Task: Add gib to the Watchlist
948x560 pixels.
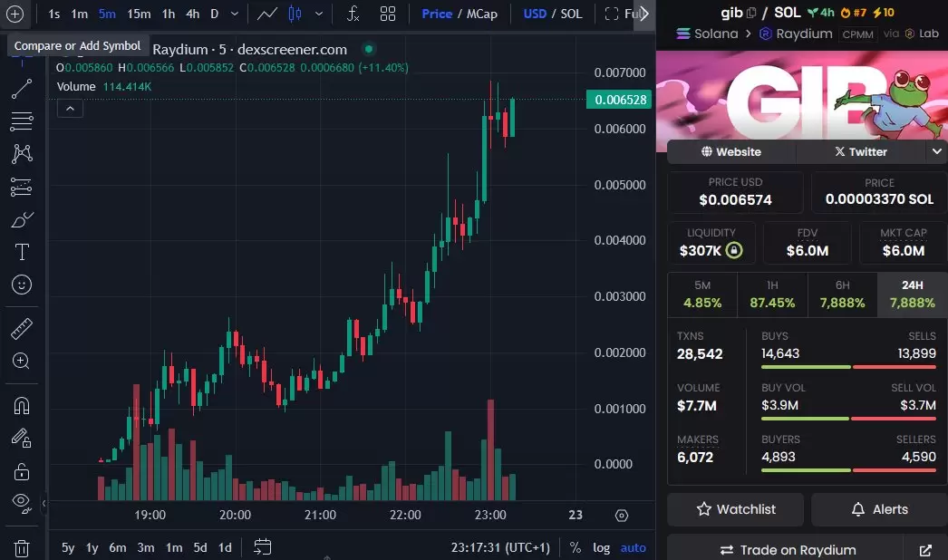Action: click(x=735, y=509)
